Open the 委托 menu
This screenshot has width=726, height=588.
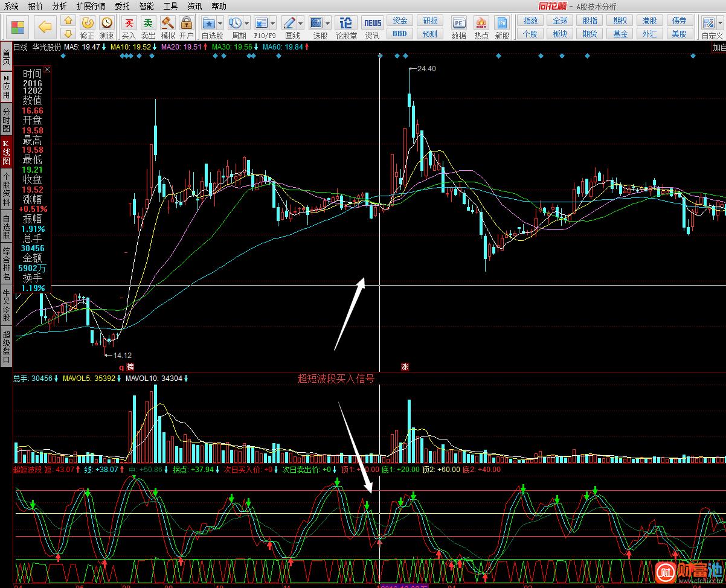pyautogui.click(x=122, y=6)
